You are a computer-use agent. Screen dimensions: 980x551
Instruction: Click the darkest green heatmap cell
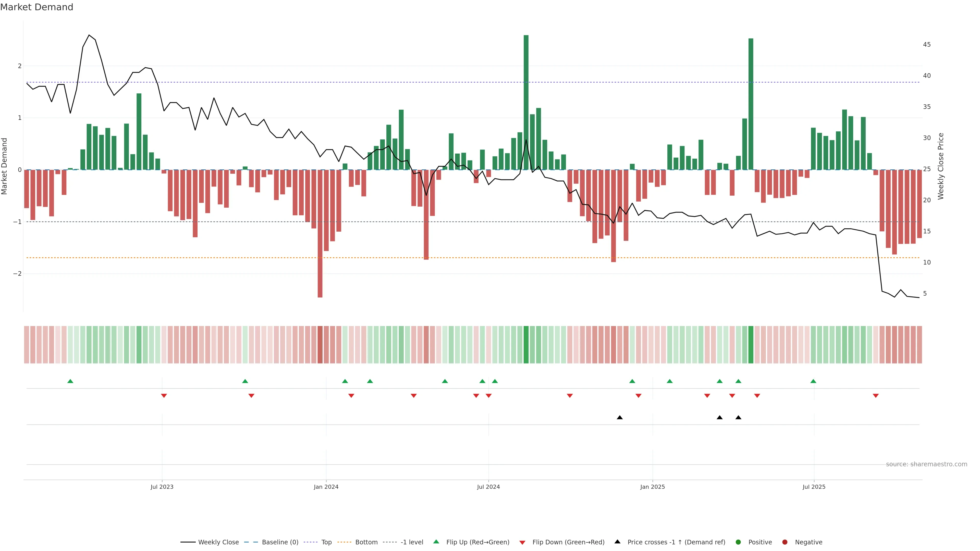pyautogui.click(x=526, y=345)
